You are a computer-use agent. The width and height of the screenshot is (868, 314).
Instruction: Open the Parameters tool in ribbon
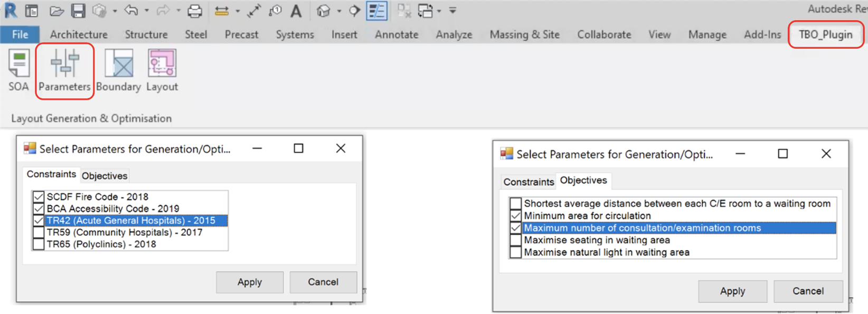64,69
